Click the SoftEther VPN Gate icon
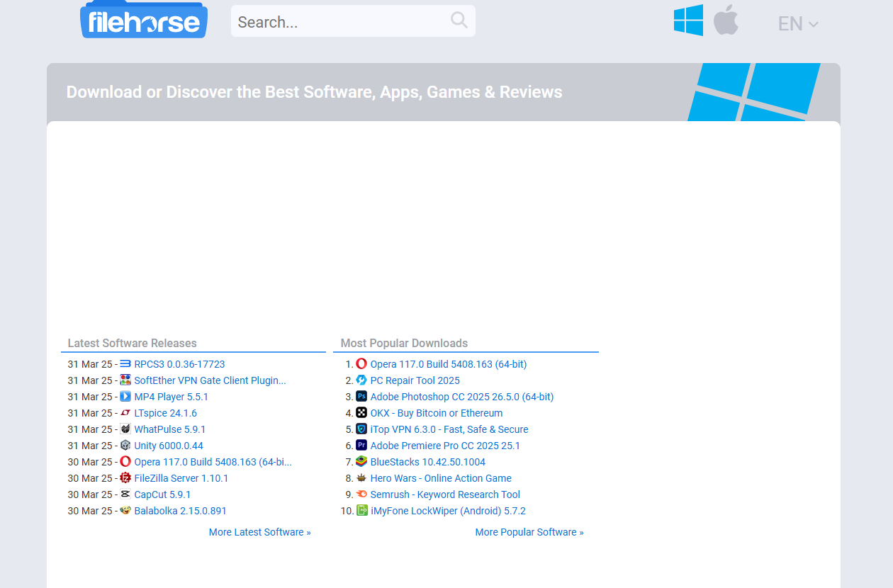This screenshot has width=893, height=588. point(125,380)
